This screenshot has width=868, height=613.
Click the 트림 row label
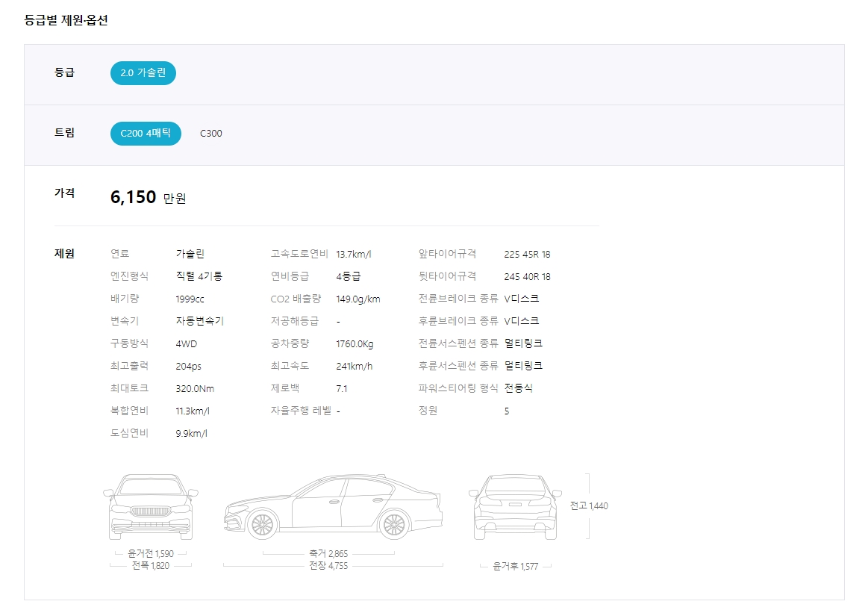click(x=64, y=132)
